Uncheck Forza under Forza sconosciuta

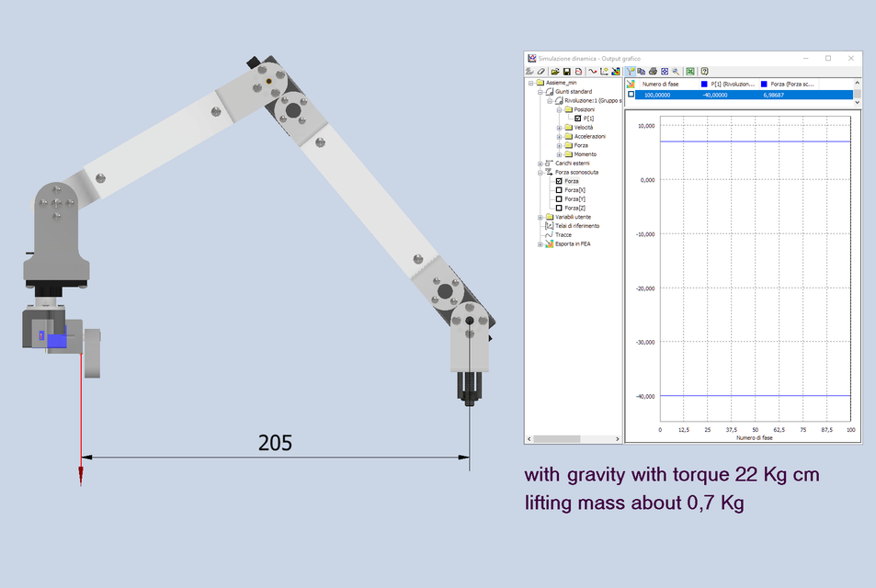(560, 179)
